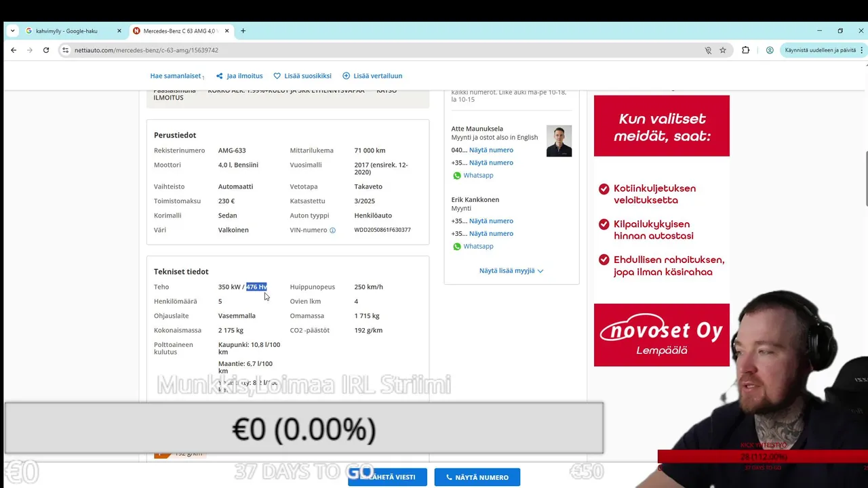Open Whatsapp for Erik Kankkonen
Screen dimensions: 868x488
pos(473,247)
